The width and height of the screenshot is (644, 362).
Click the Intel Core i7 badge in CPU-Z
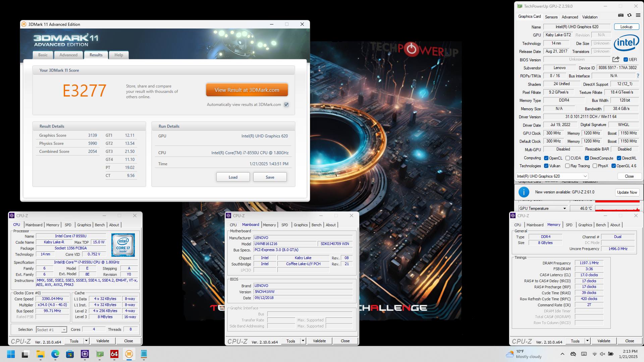point(123,245)
